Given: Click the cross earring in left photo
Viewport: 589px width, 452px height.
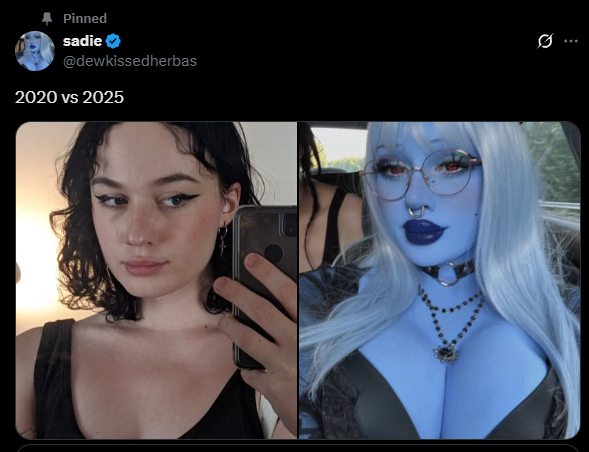Looking at the screenshot, I should click(x=223, y=239).
